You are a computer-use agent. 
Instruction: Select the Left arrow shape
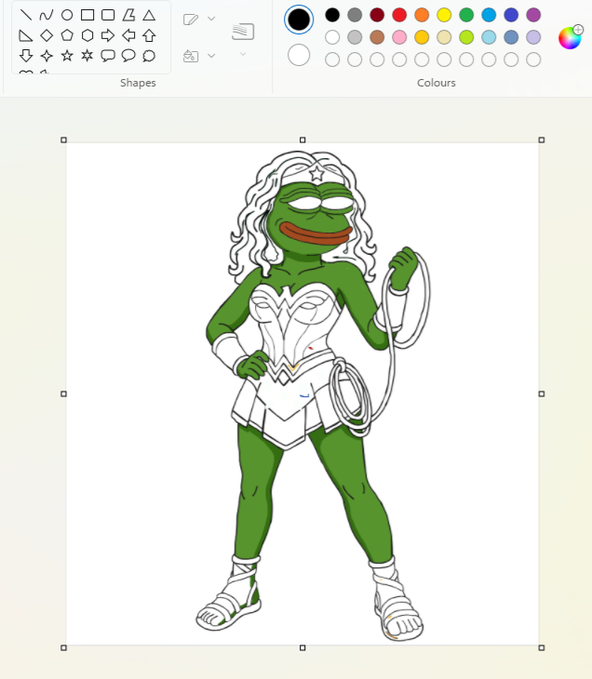coord(129,36)
